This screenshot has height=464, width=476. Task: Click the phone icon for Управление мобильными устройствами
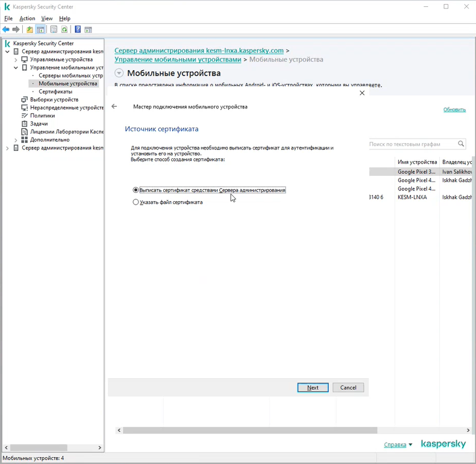point(24,68)
